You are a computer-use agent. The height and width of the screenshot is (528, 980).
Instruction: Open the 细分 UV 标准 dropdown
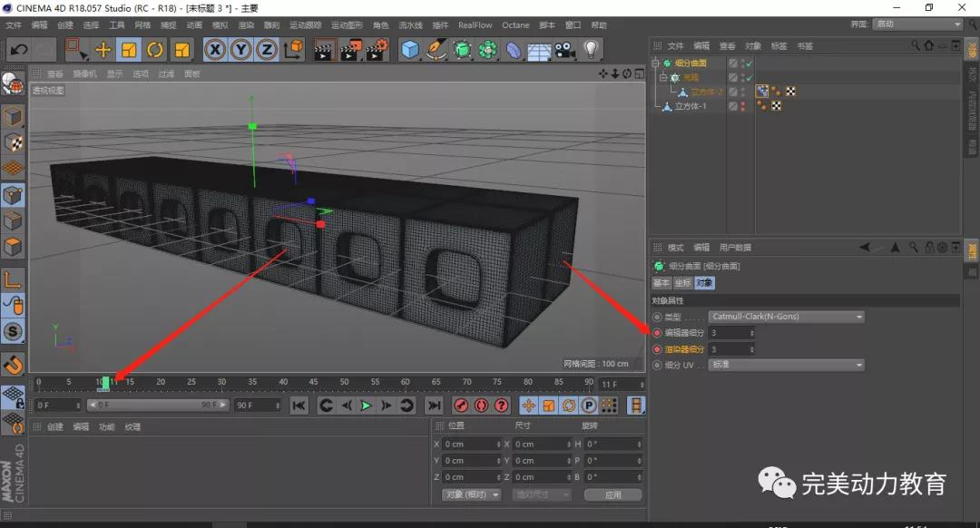(x=786, y=365)
